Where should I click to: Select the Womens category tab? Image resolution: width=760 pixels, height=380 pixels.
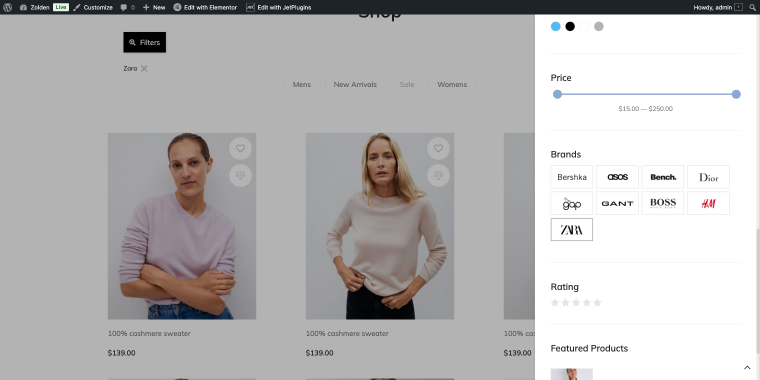(452, 84)
